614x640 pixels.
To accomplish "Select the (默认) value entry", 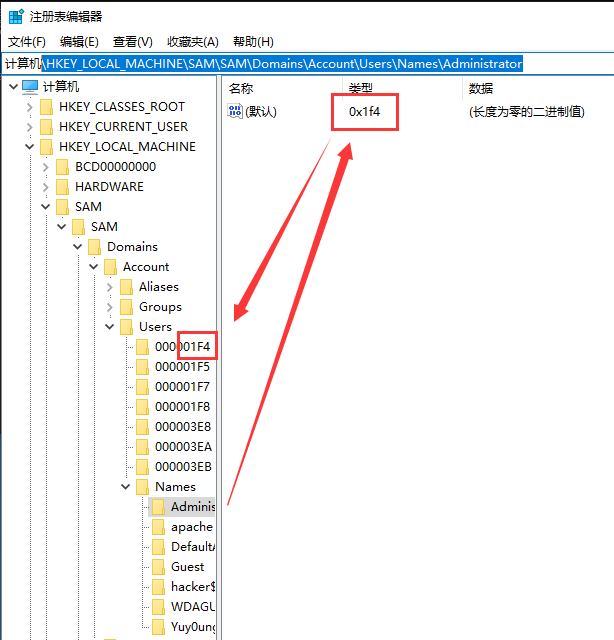I will (261, 111).
